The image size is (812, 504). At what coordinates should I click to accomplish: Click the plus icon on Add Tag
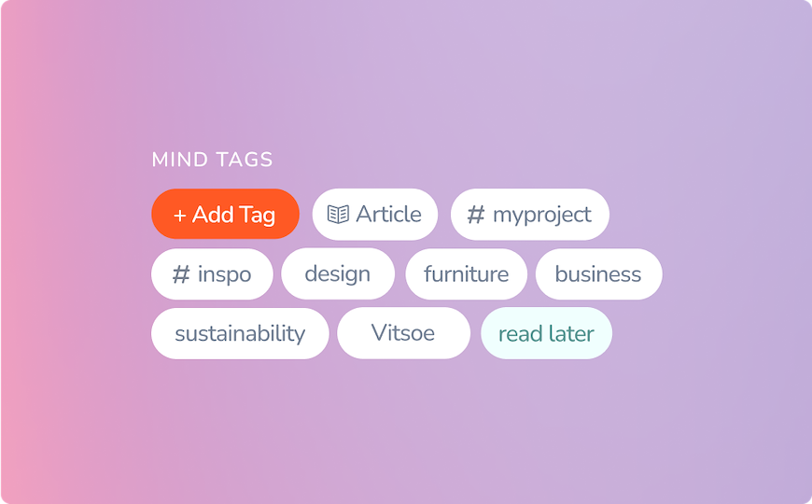coord(180,216)
